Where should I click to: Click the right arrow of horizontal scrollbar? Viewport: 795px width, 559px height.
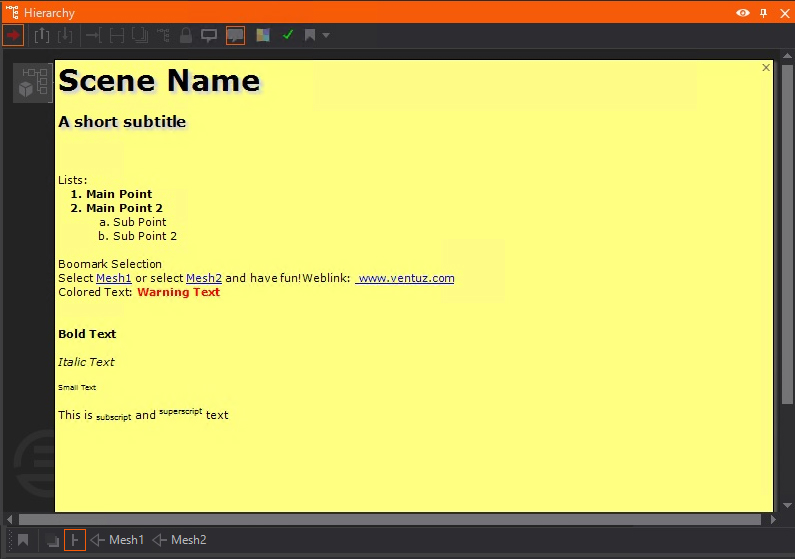click(x=771, y=519)
